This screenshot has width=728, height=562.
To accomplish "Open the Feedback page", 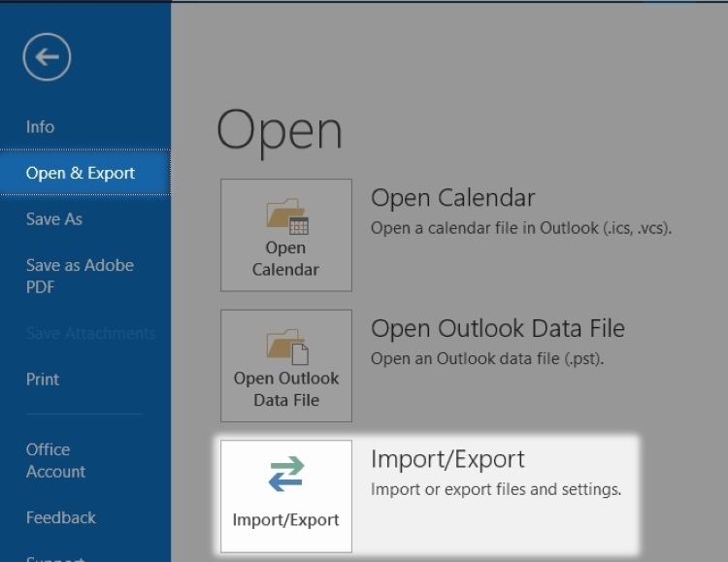I will click(x=61, y=517).
